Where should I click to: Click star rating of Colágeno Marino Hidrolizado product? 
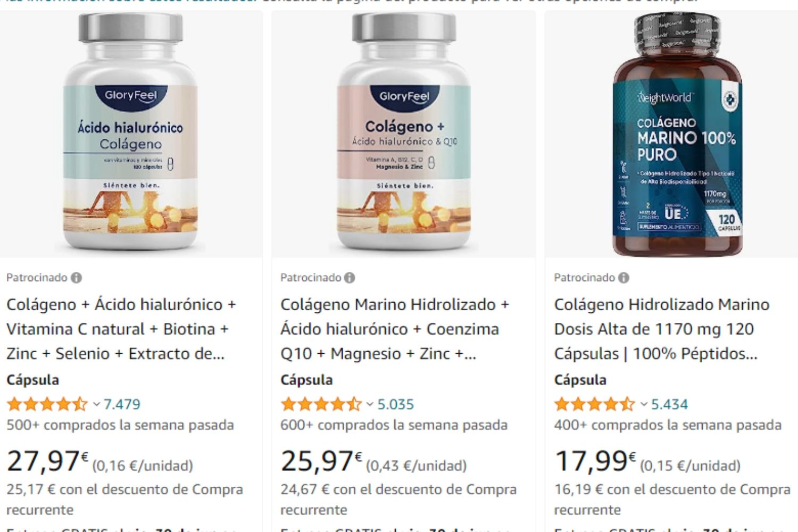point(321,404)
